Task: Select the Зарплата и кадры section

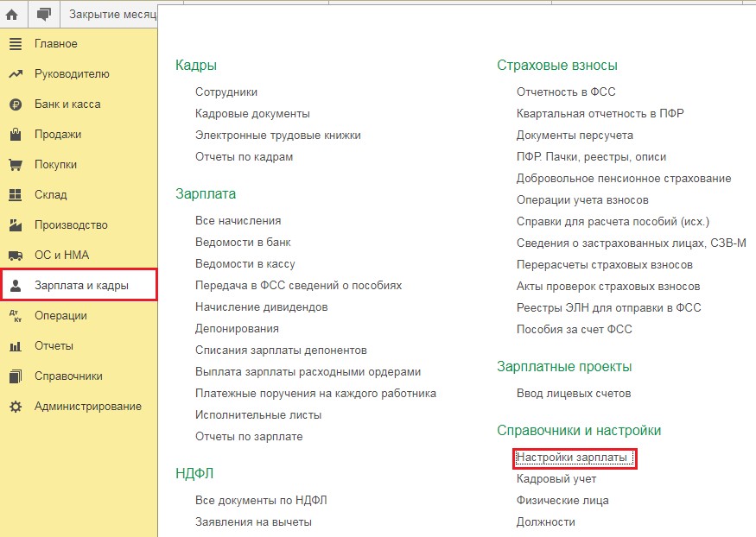Action: (81, 286)
